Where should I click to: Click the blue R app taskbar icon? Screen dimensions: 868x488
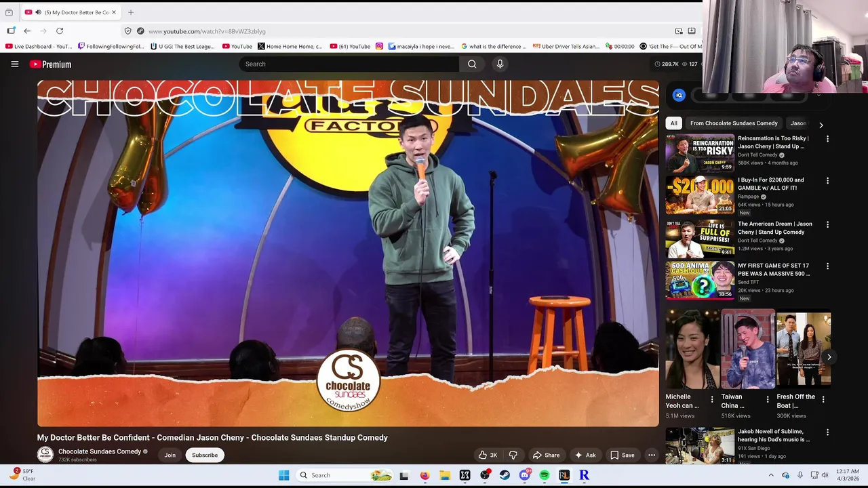pos(584,475)
